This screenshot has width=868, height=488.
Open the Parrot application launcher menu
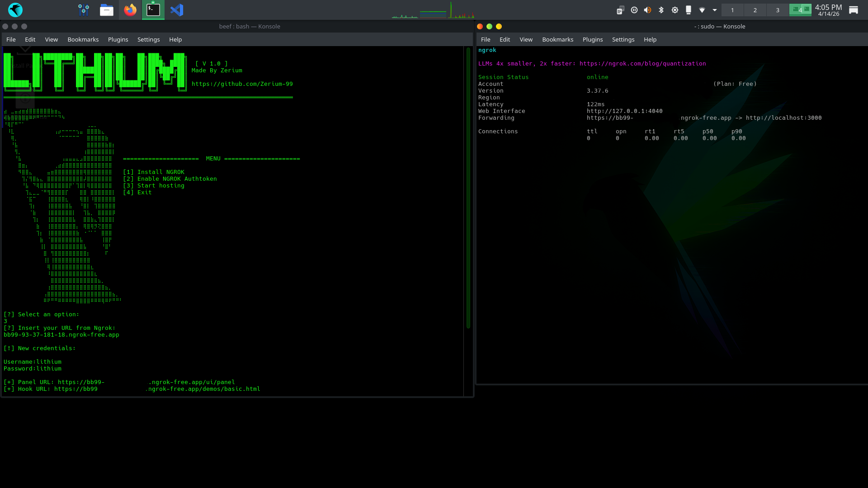pos(15,10)
